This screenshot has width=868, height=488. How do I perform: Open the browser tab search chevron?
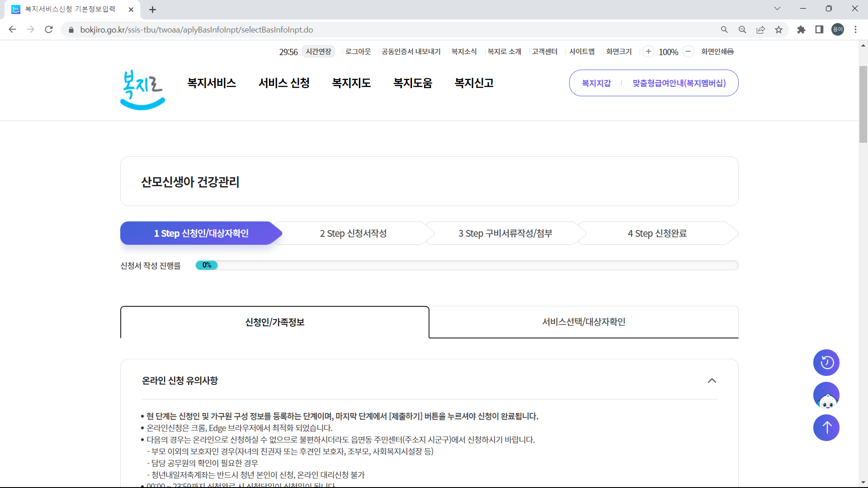click(777, 8)
